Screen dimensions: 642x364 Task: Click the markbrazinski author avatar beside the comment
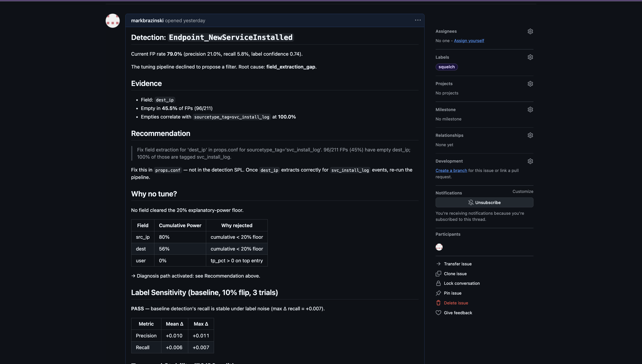click(x=112, y=21)
